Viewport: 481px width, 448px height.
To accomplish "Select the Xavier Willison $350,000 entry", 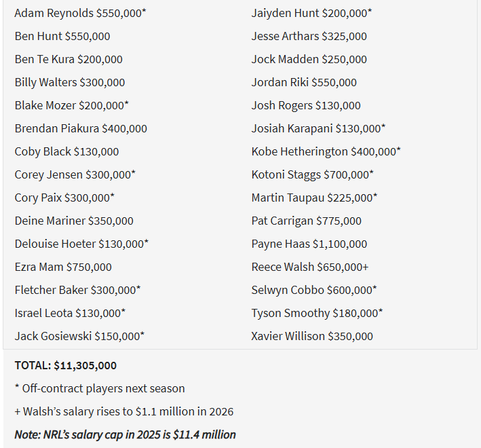I will coord(312,336).
